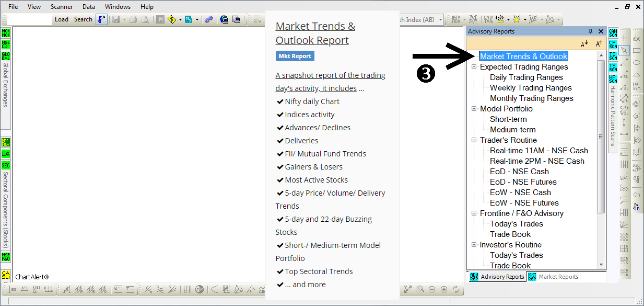Select the TI SCN scanner icon
Screen dimensions: 644x306
(613, 56)
